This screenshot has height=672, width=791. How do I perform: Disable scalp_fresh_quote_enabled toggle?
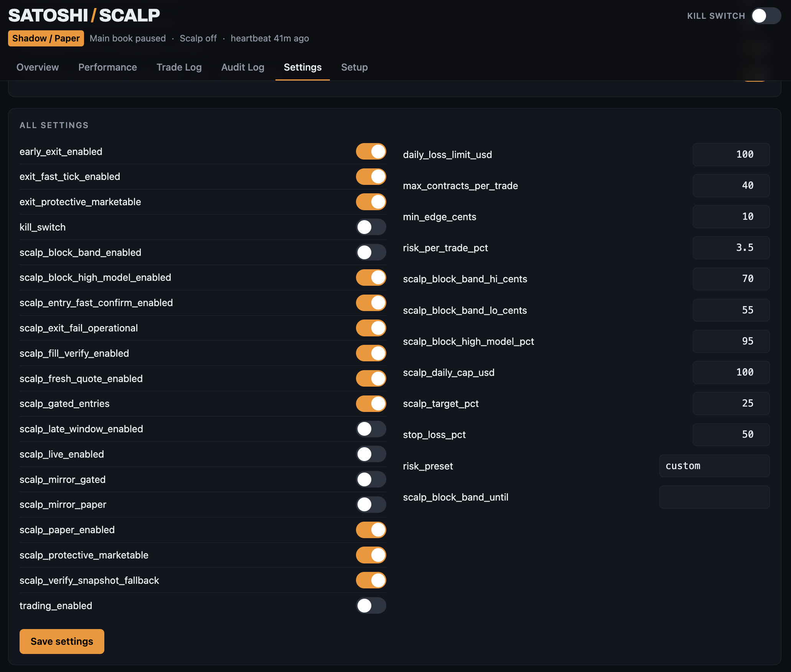point(371,379)
